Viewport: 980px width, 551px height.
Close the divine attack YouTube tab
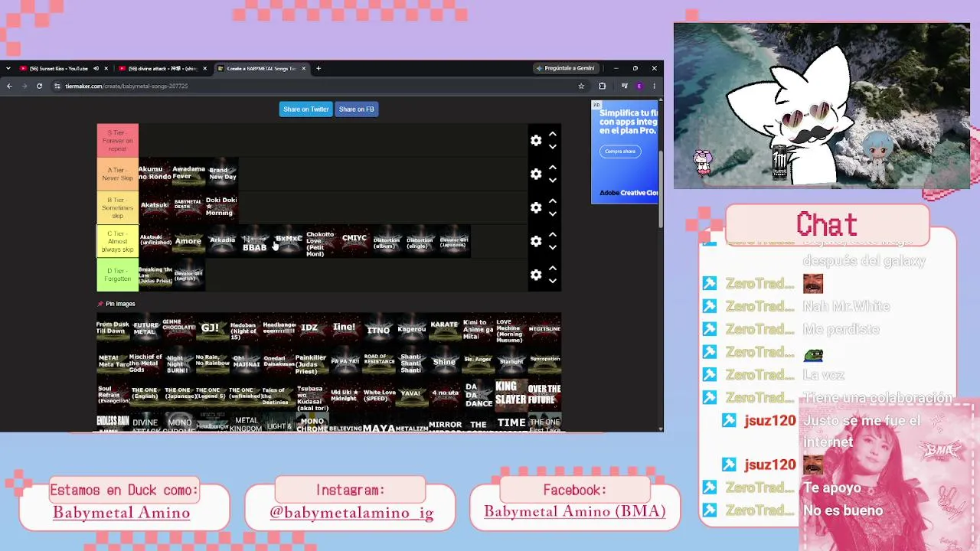(204, 68)
